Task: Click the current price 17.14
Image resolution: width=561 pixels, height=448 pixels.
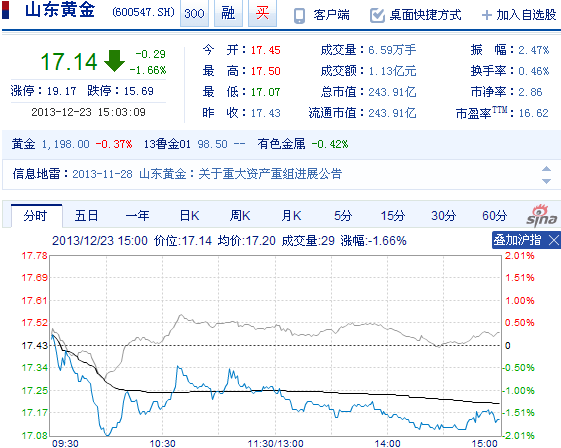Action: [x=69, y=61]
